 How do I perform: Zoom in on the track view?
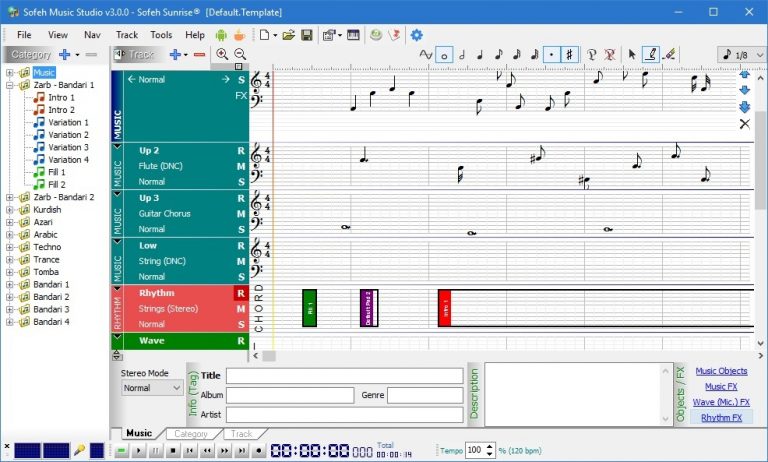point(222,54)
